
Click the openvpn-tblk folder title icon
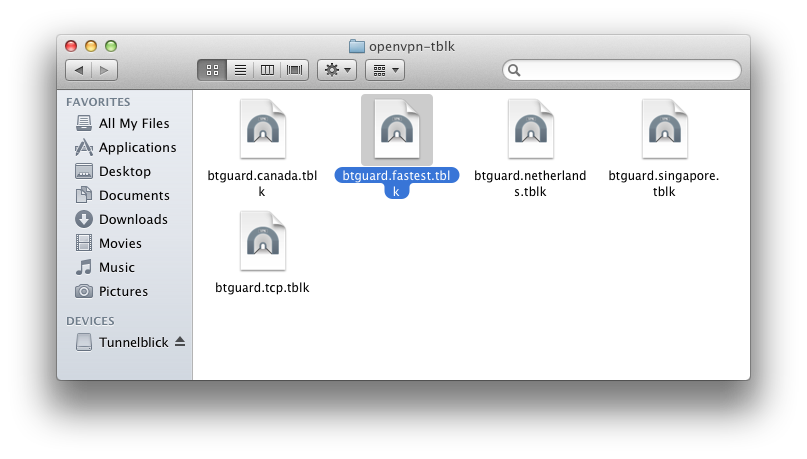[x=356, y=46]
